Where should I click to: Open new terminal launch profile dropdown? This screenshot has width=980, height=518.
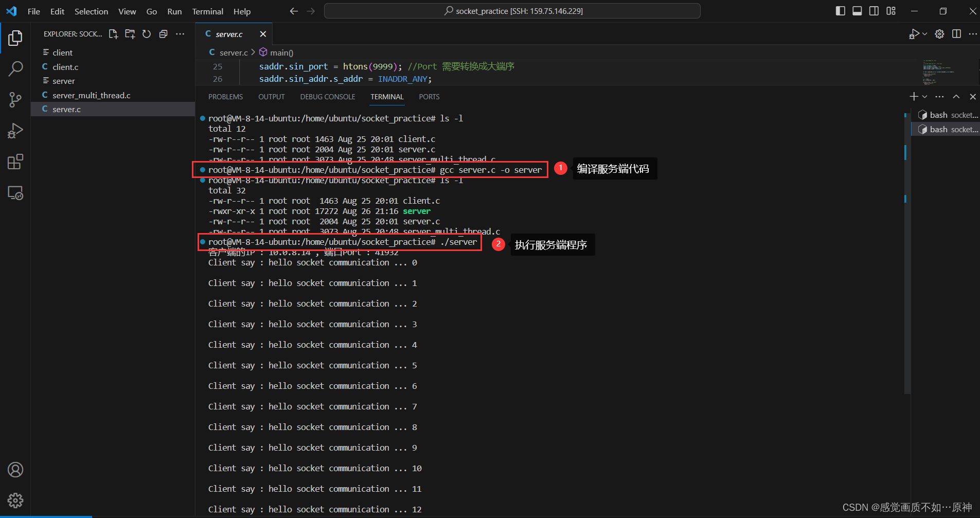point(924,97)
